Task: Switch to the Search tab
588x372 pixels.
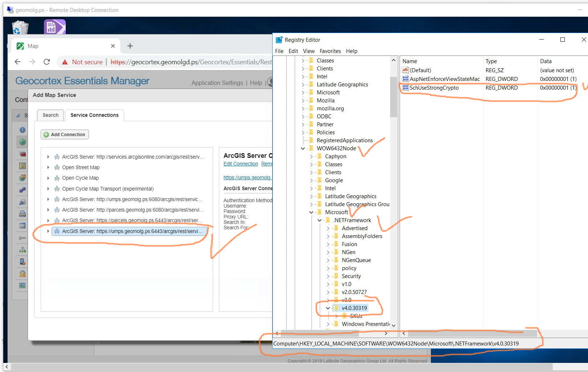Action: (50, 115)
